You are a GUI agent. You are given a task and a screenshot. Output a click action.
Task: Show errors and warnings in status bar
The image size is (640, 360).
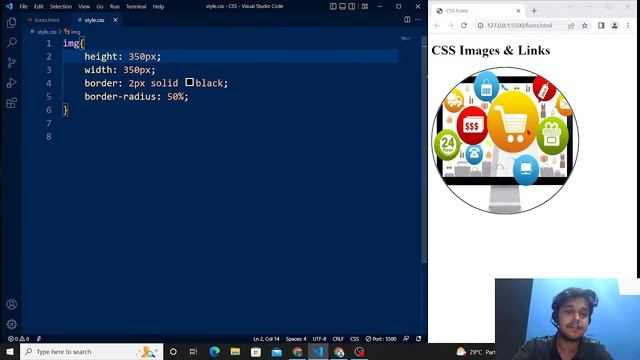[19, 339]
